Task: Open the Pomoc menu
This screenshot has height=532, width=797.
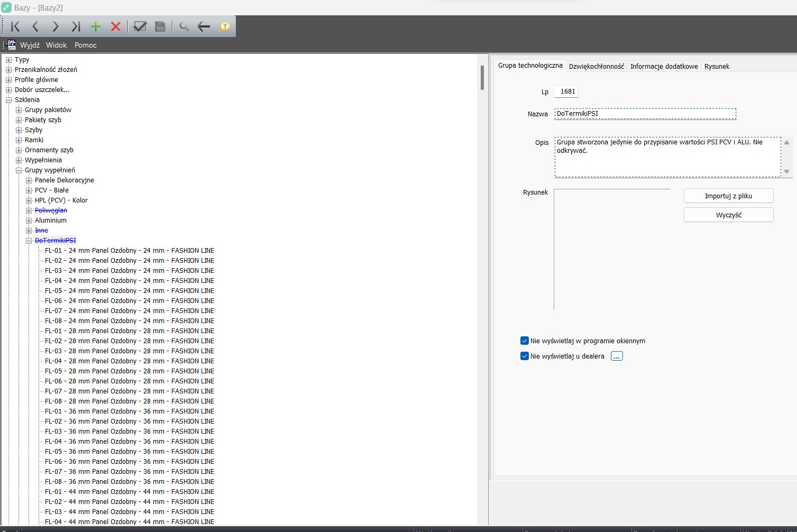Action: (86, 45)
